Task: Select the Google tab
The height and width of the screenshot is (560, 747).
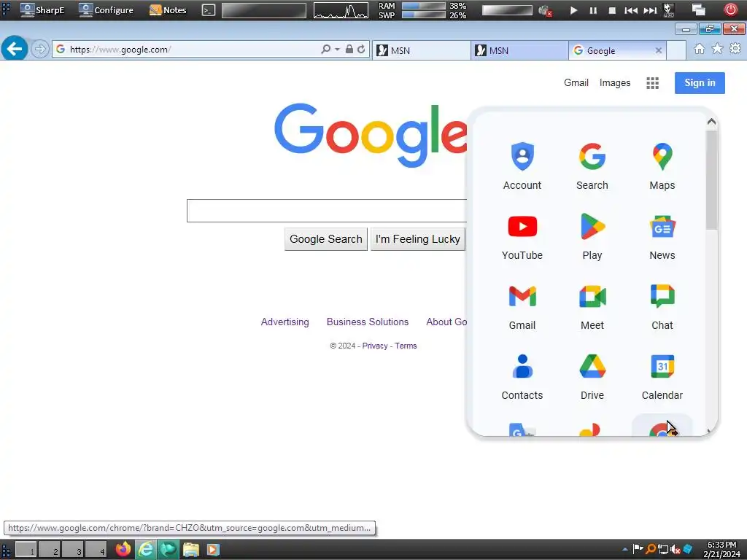Action: click(617, 50)
